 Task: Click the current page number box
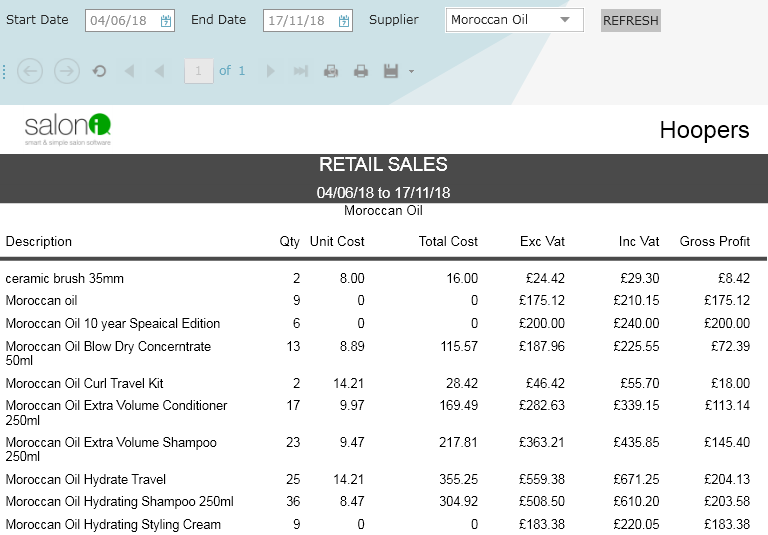click(x=198, y=71)
